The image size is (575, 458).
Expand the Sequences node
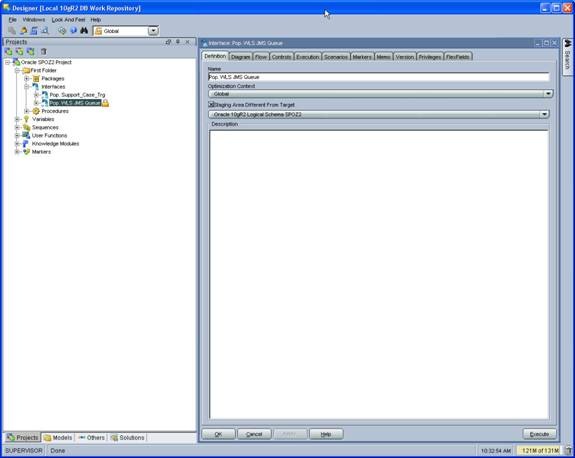tap(17, 127)
